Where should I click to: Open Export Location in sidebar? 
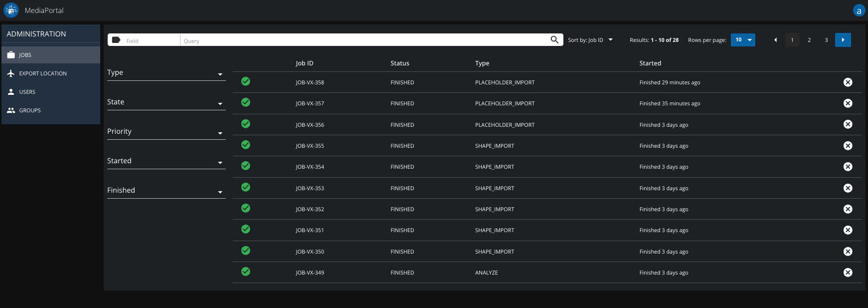coord(43,73)
